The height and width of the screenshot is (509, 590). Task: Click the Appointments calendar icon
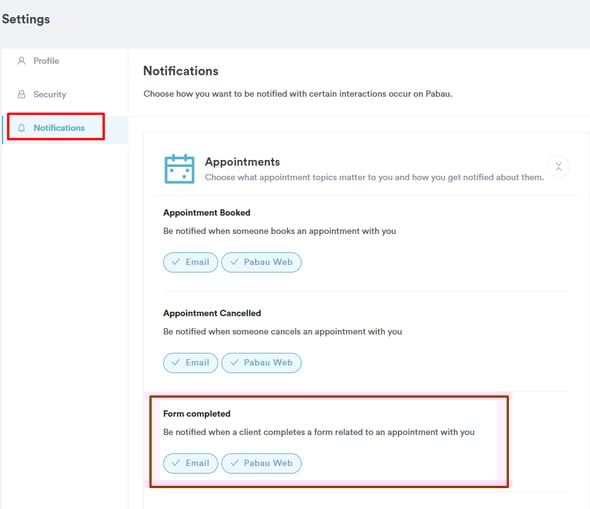179,169
